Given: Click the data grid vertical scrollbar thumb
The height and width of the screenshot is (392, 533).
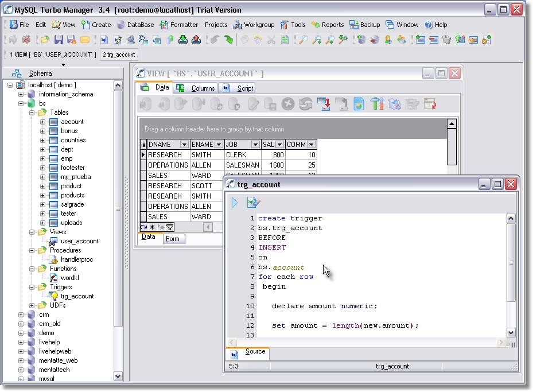Looking at the screenshot, I should click(x=452, y=146).
